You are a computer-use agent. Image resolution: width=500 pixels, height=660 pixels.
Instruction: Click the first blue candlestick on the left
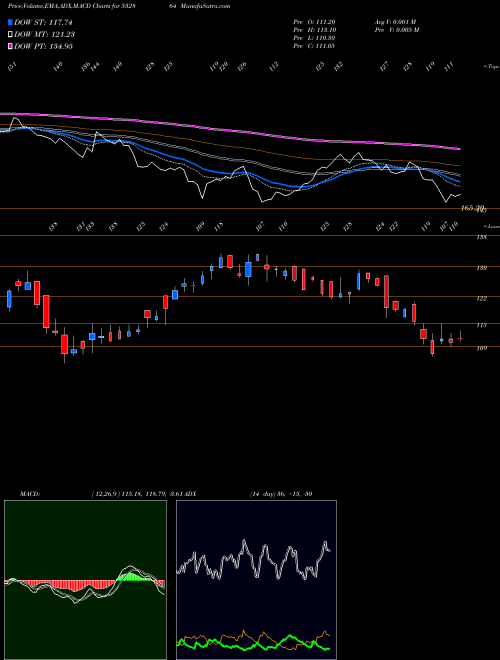pyautogui.click(x=9, y=299)
